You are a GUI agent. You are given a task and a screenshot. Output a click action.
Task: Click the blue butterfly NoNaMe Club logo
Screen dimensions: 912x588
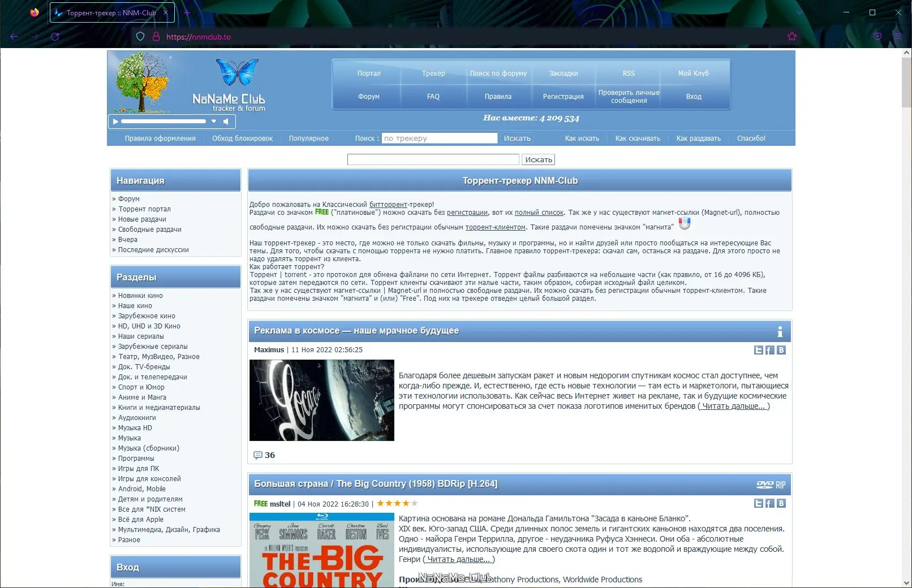point(238,72)
